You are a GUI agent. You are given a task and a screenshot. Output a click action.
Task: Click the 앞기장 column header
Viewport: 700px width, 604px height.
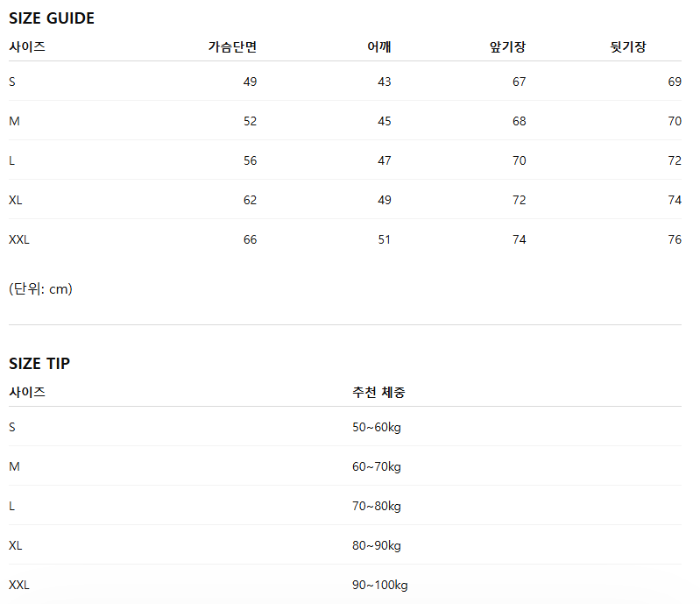point(507,47)
